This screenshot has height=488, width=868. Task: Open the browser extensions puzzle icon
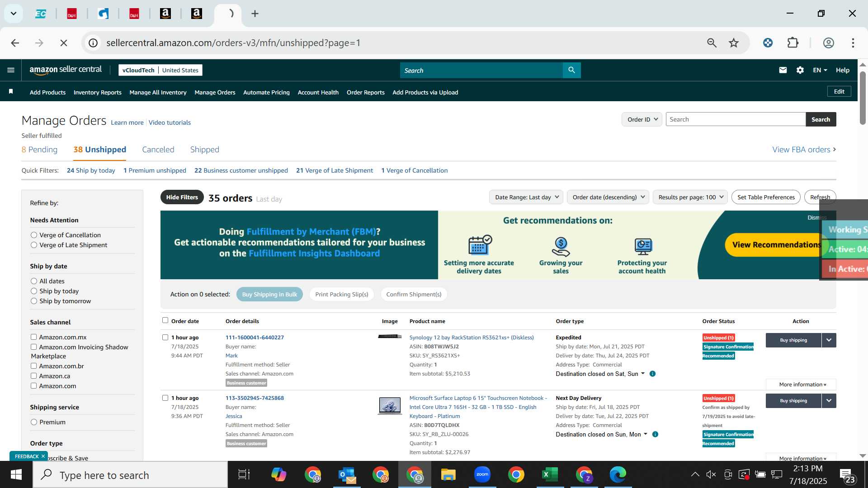coord(793,43)
